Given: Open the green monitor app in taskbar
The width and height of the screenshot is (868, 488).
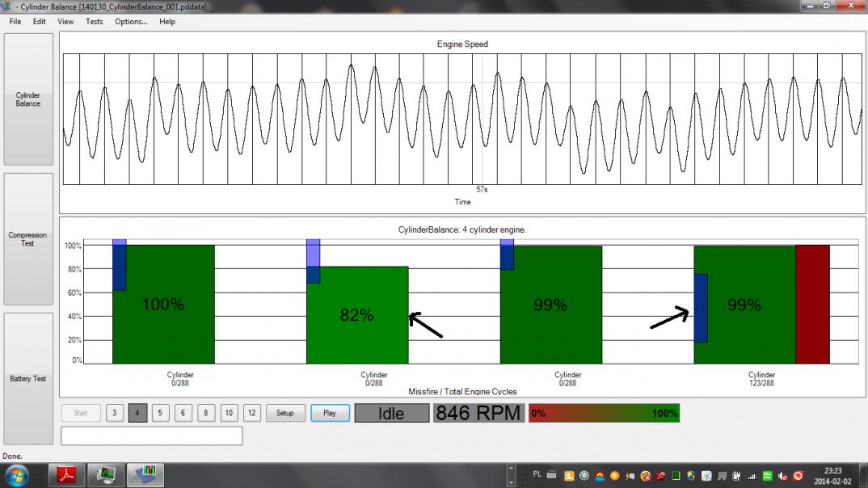Looking at the screenshot, I should (106, 475).
